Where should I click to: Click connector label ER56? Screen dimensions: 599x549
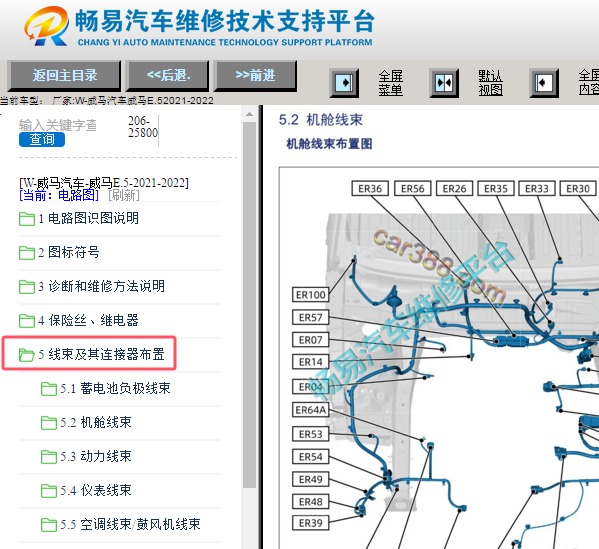(x=413, y=188)
